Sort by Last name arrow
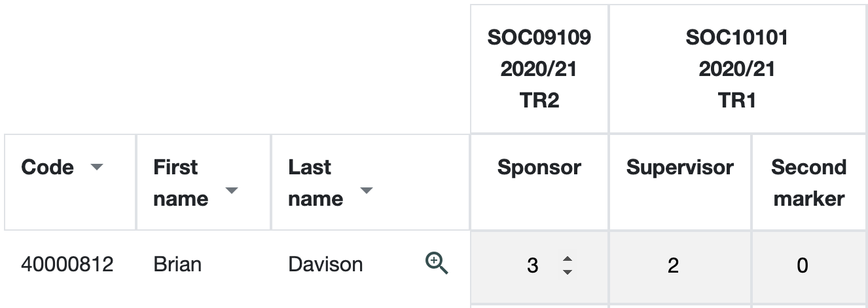The width and height of the screenshot is (868, 308). pyautogui.click(x=367, y=191)
